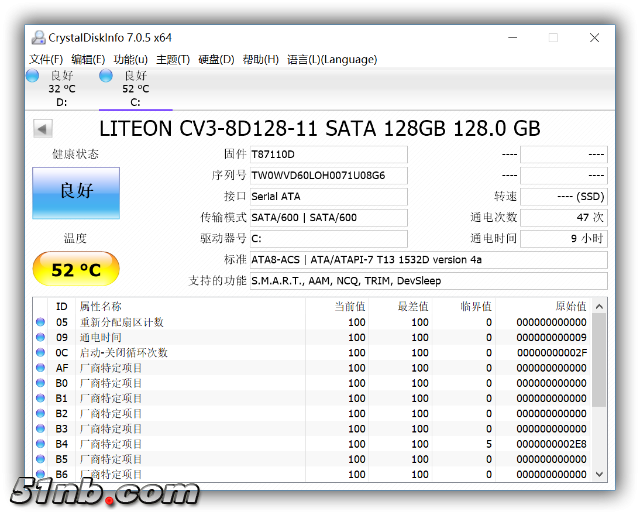
Task: Click the 52 °C temperature button
Action: point(76,270)
